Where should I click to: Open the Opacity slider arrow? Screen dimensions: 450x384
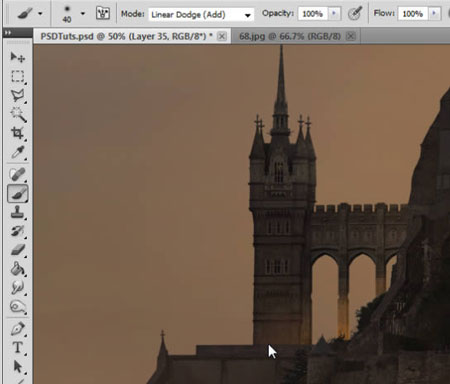(334, 14)
